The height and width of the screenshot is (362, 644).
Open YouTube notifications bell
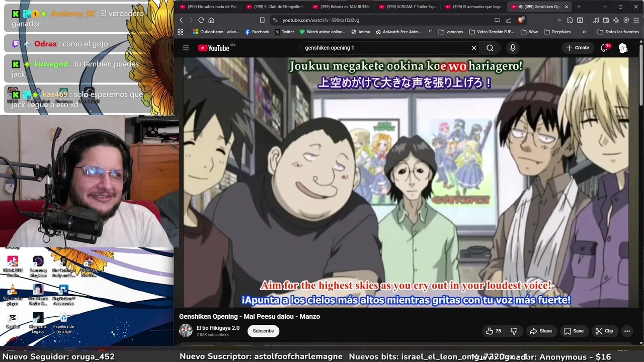click(x=604, y=48)
